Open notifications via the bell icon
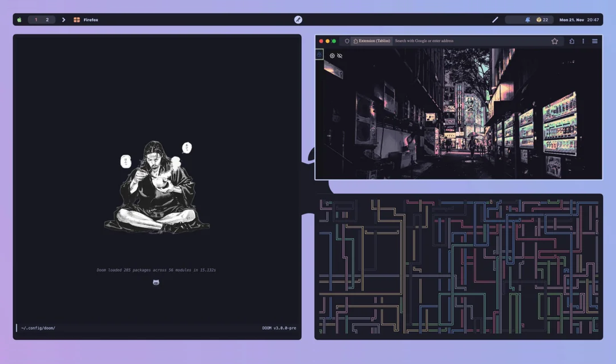The height and width of the screenshot is (364, 616). click(x=528, y=20)
